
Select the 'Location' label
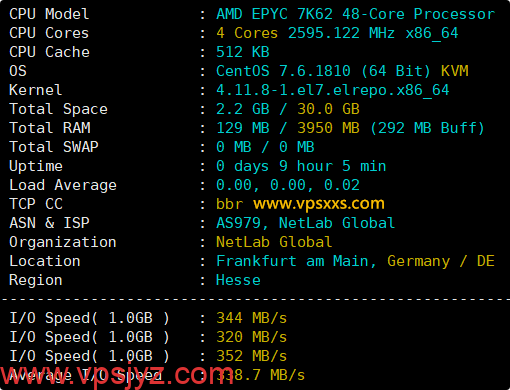[x=45, y=261]
